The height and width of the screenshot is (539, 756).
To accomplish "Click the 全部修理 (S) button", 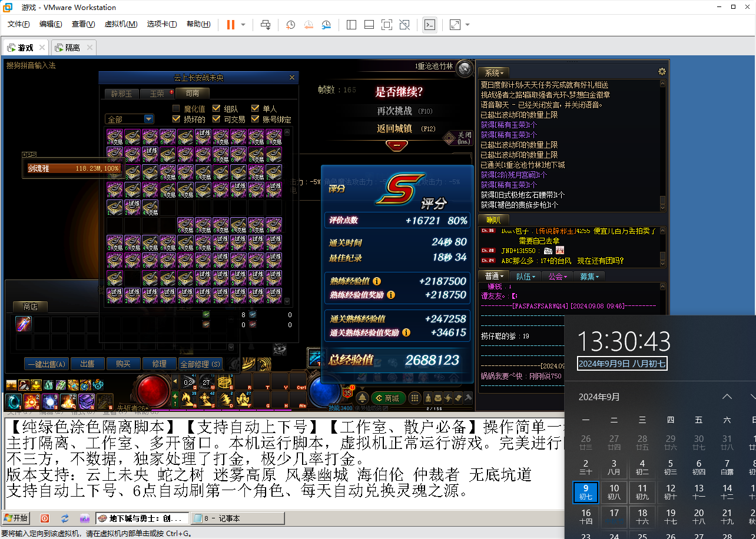I will [x=200, y=364].
